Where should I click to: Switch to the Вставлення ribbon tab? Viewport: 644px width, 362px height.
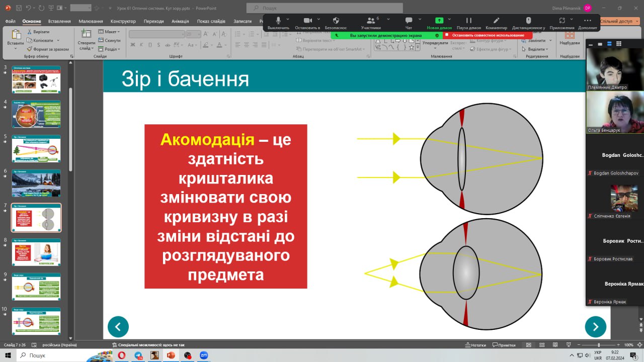[x=59, y=21]
